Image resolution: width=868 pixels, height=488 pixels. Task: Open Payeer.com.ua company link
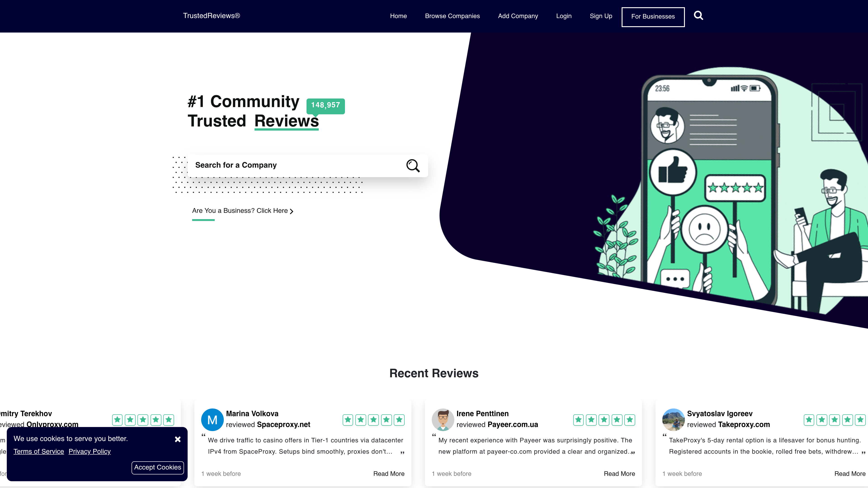click(513, 424)
